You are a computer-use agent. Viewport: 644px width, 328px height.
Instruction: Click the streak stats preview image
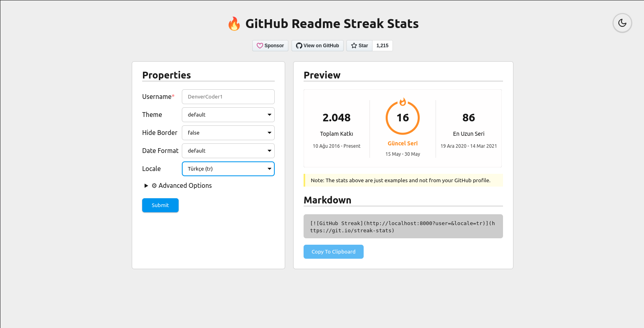click(402, 128)
